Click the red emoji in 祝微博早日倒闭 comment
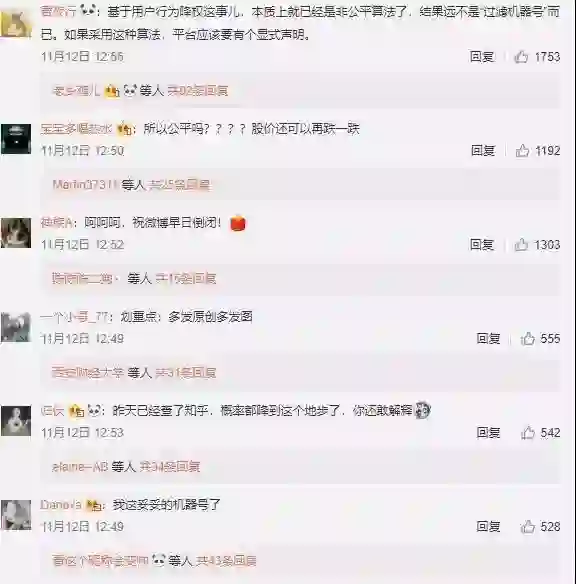Screen dimensions: 576x584 click(x=238, y=223)
